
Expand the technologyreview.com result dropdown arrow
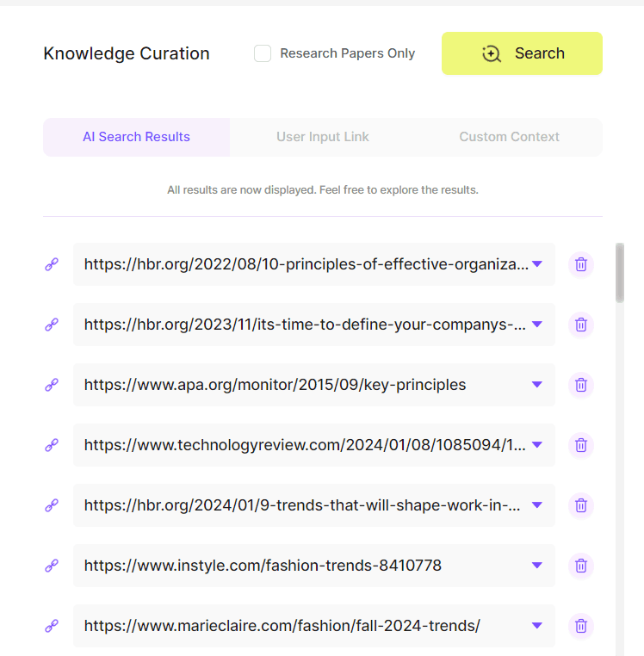coord(537,445)
